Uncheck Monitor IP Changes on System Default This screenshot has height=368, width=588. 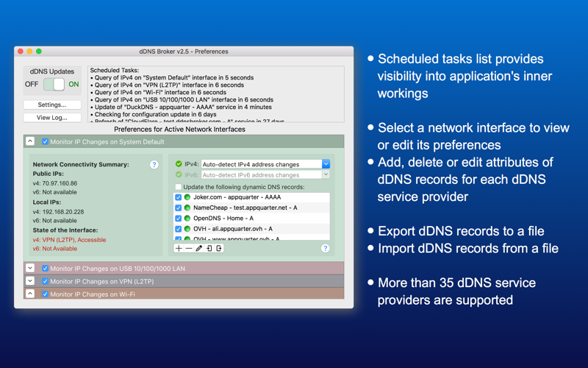[45, 141]
